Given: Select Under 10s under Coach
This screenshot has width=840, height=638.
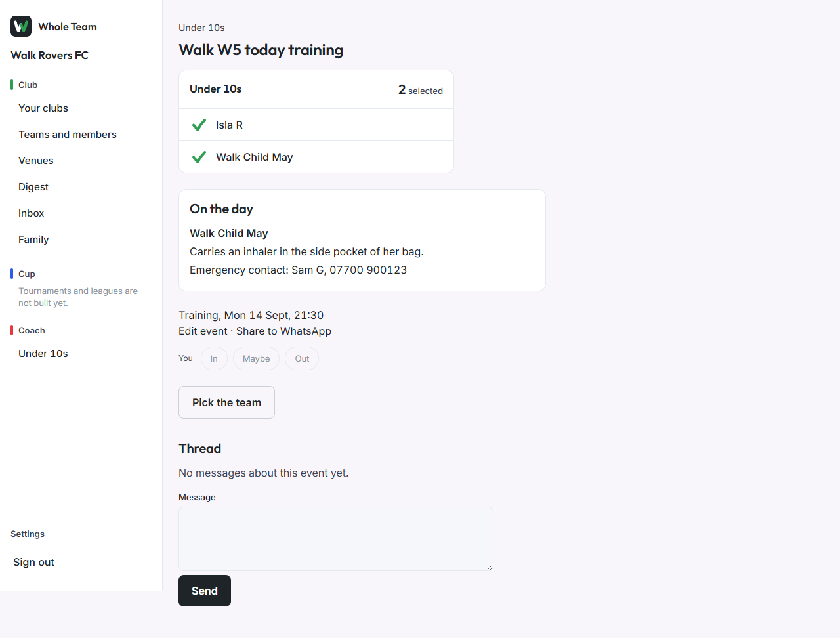Looking at the screenshot, I should 43,354.
